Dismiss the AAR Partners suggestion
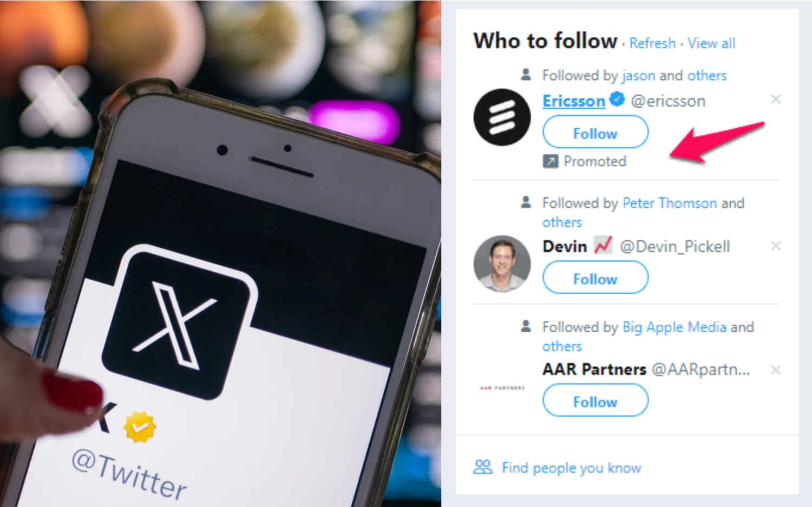This screenshot has width=812, height=507. click(x=776, y=370)
